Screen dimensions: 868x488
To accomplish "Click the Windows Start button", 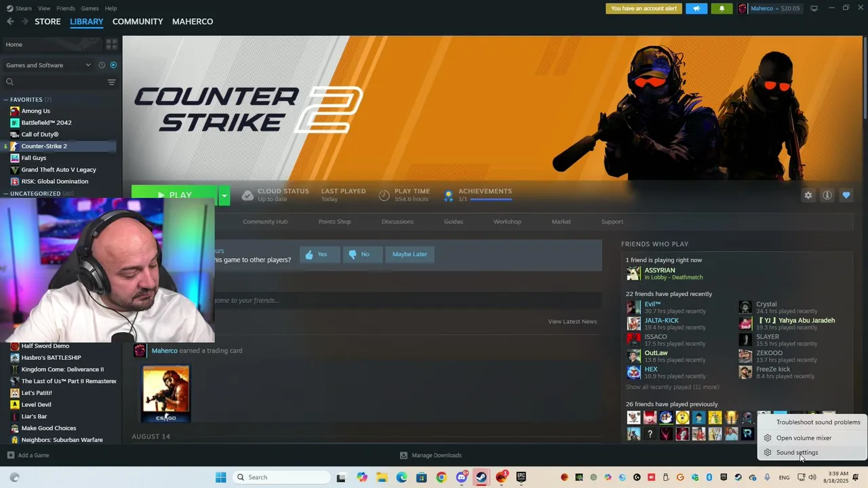I will coord(220,477).
